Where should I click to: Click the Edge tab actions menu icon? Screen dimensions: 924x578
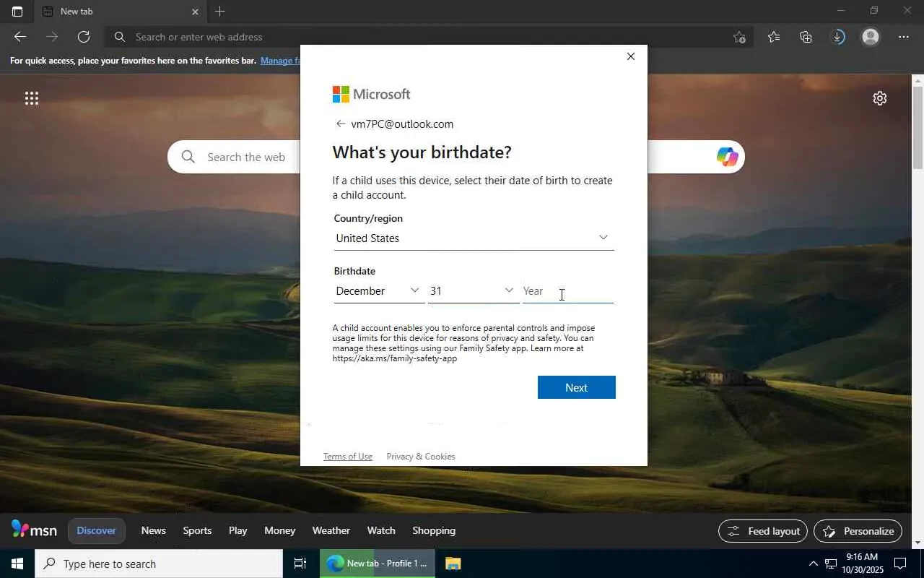[x=17, y=12]
